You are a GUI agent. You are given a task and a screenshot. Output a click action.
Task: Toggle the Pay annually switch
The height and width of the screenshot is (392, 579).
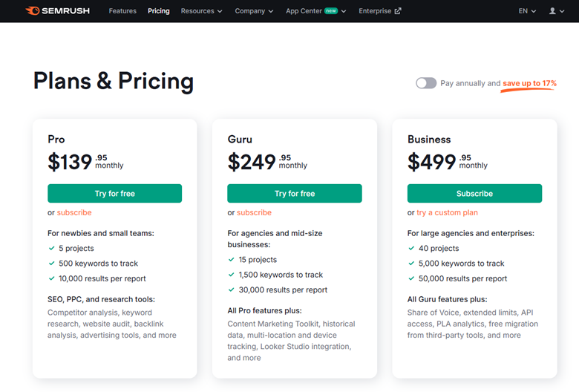(x=426, y=83)
